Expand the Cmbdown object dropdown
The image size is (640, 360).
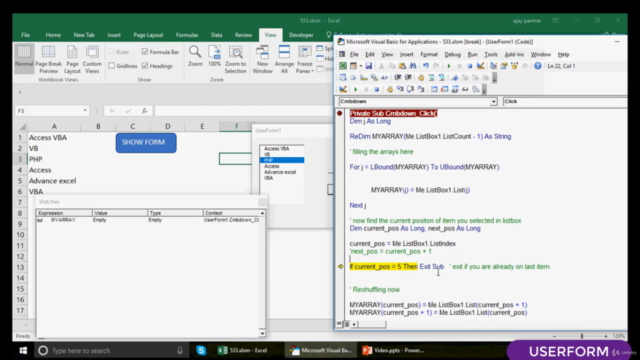493,101
